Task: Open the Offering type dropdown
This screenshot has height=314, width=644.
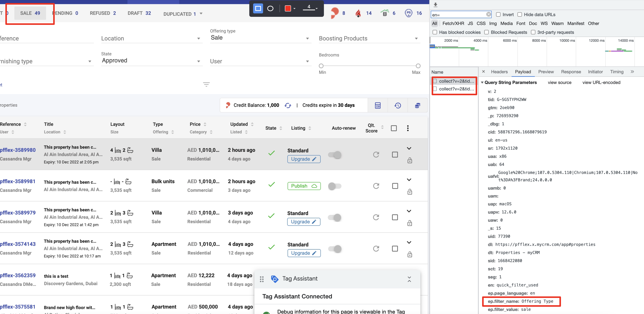Action: (260, 38)
